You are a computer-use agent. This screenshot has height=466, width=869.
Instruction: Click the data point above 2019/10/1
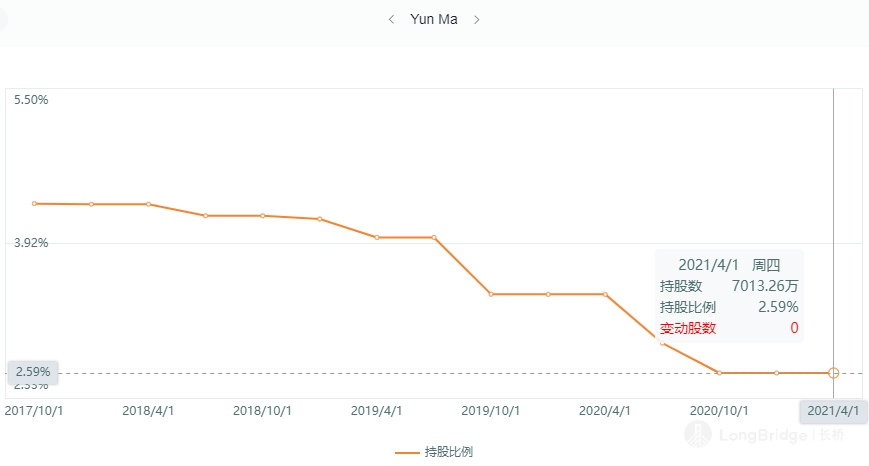tap(491, 294)
